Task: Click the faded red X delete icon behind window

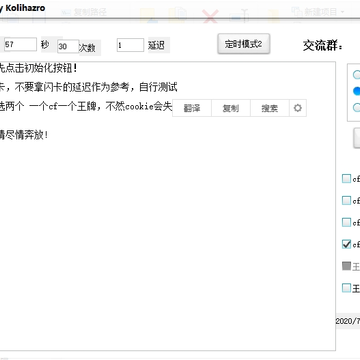Action: click(210, 15)
